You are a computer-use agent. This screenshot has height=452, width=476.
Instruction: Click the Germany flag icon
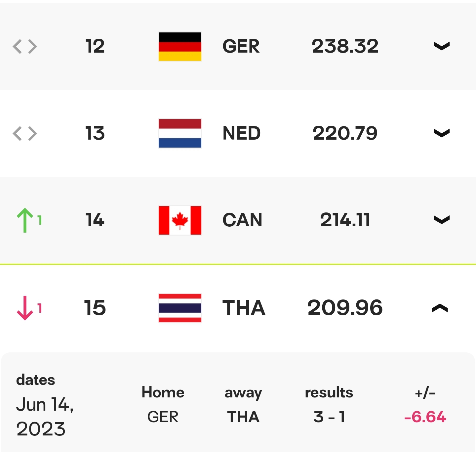(180, 46)
